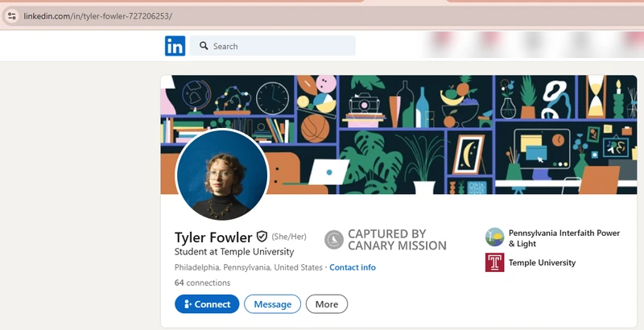Open Pennsylvania Interfaith Power & Light link
Viewport: 644px width, 330px height.
coord(564,238)
